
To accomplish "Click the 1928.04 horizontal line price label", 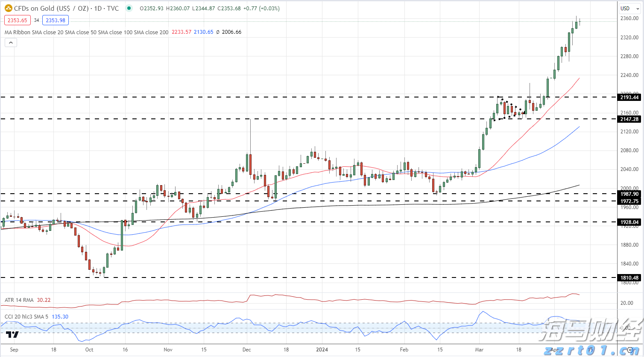I will 629,222.
